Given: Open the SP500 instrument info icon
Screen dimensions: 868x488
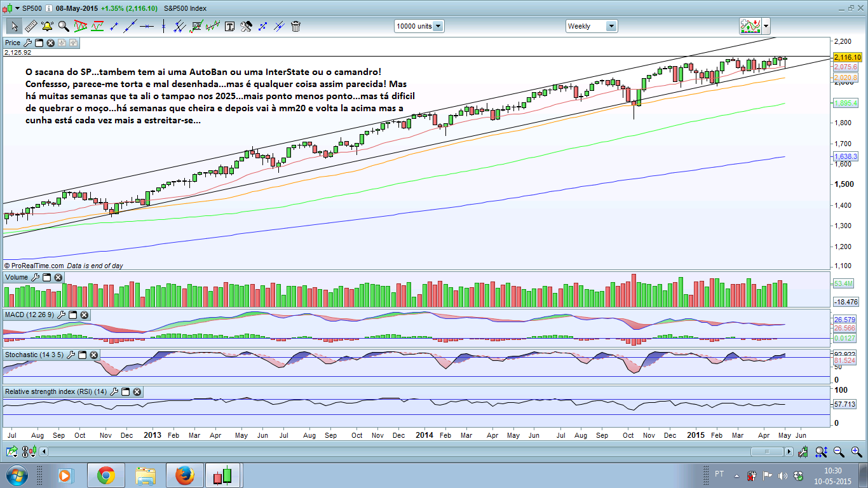Looking at the screenshot, I should click(x=49, y=8).
